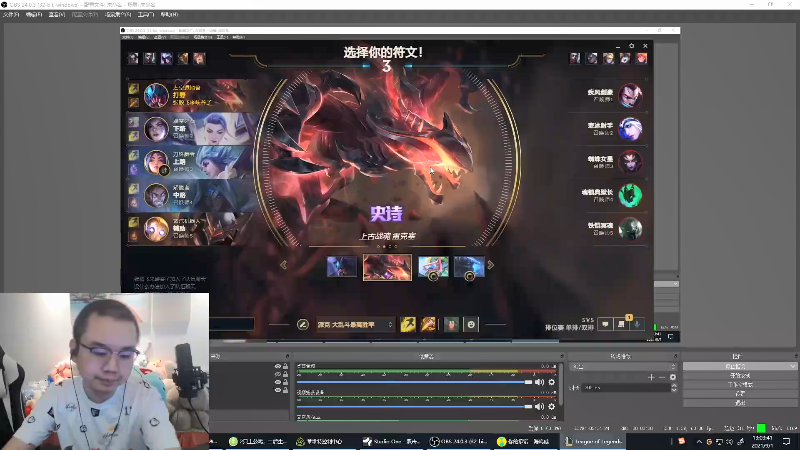The image size is (800, 450).
Task: Expand the dropdown arrow on the streaming button
Action: pyautogui.click(x=792, y=366)
